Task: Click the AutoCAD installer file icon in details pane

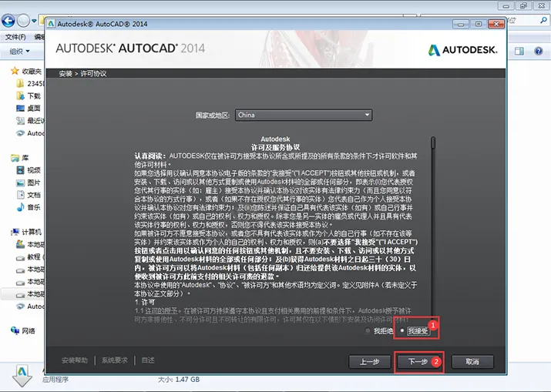Action: point(22,376)
